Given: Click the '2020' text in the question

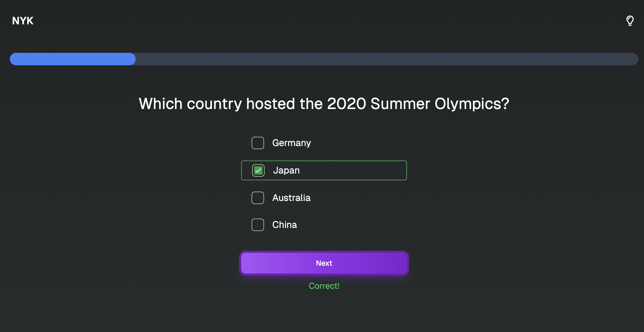Looking at the screenshot, I should click(347, 104).
